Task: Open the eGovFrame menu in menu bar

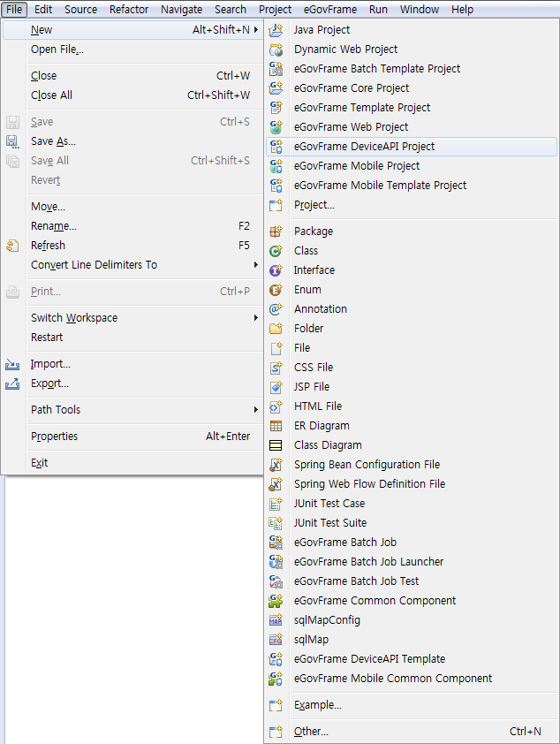Action: (x=330, y=10)
